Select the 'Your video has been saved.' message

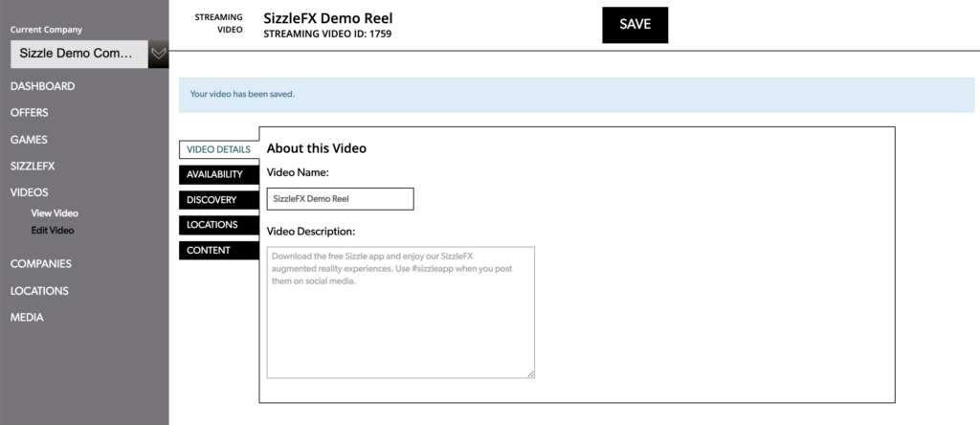pyautogui.click(x=242, y=95)
